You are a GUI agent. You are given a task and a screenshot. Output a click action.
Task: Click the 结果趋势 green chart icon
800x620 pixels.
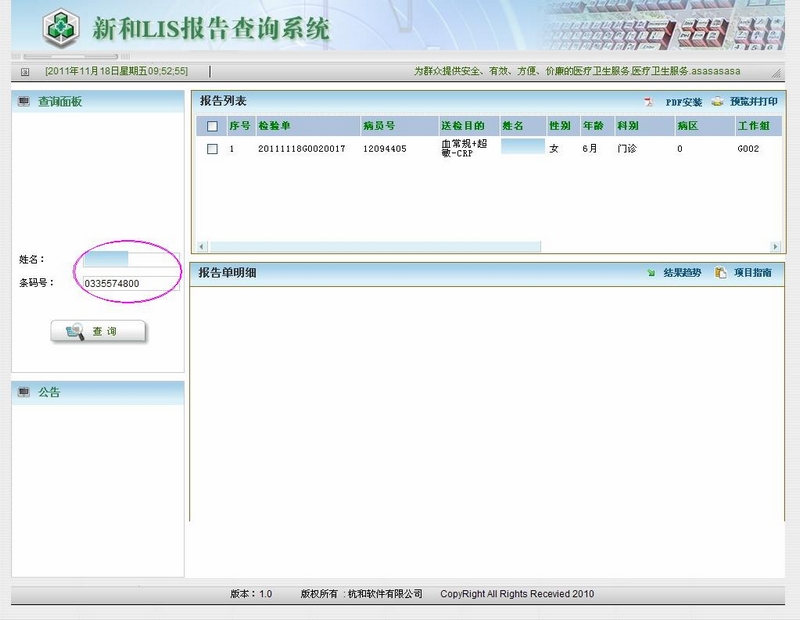point(651,273)
